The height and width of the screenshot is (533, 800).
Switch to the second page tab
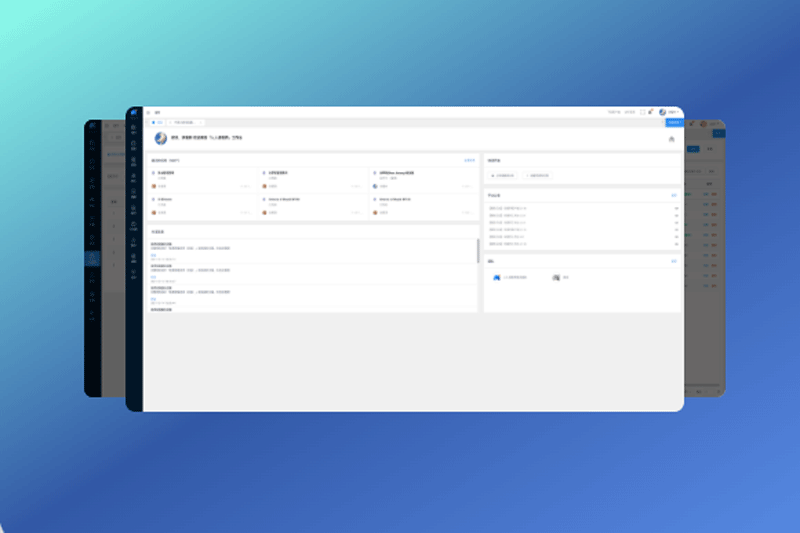[x=186, y=122]
